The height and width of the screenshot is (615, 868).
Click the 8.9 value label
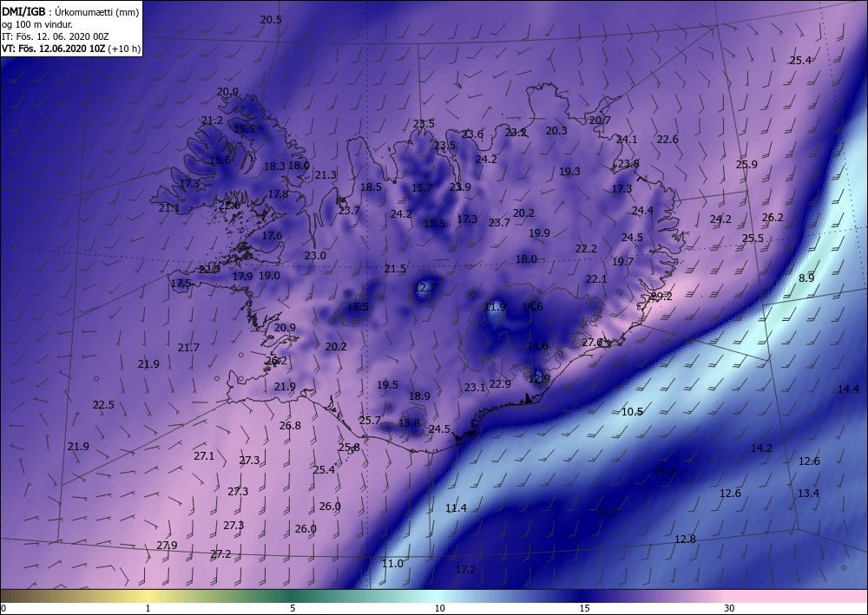tap(806, 278)
